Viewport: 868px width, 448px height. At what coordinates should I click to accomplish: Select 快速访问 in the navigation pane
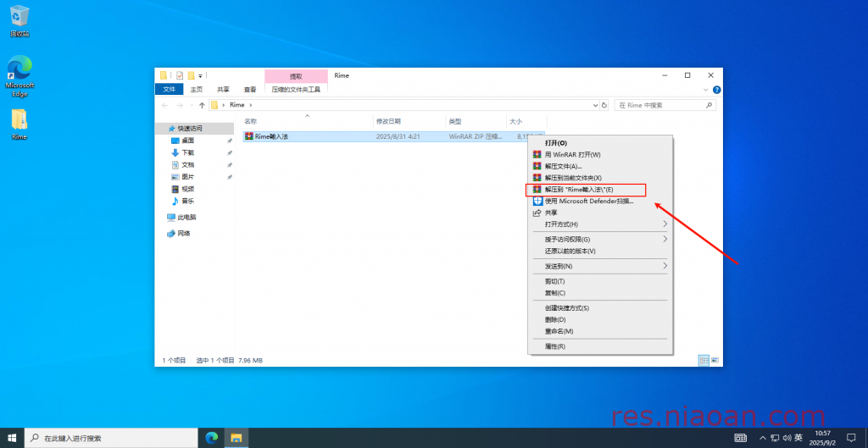click(189, 129)
